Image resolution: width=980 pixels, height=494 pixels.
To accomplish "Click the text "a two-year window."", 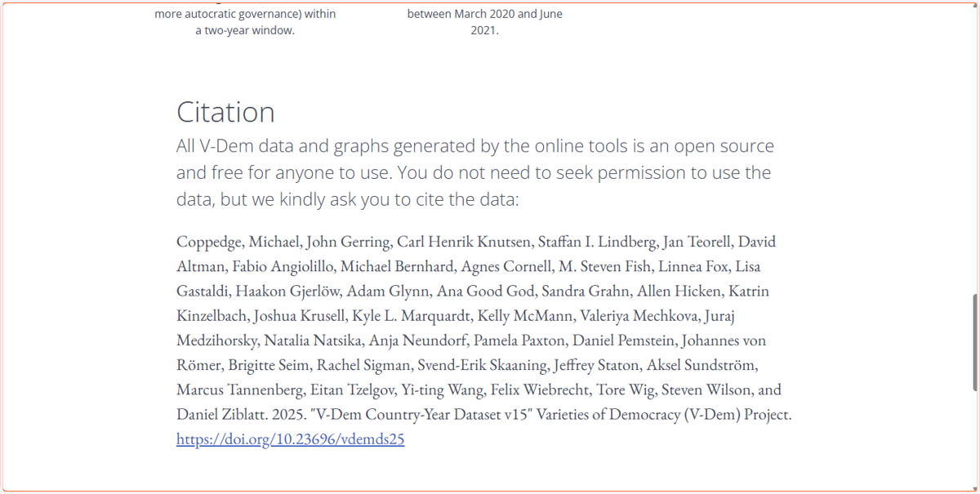I will point(245,31).
